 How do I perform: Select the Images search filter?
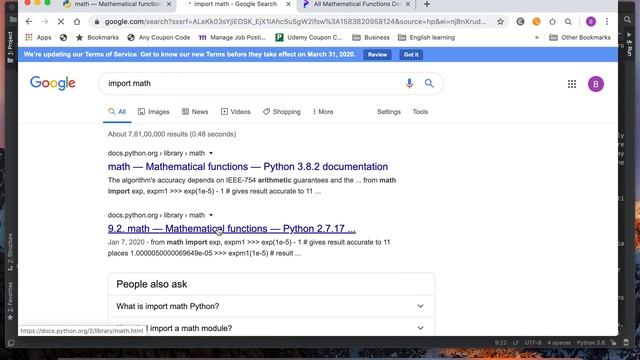[x=153, y=111]
